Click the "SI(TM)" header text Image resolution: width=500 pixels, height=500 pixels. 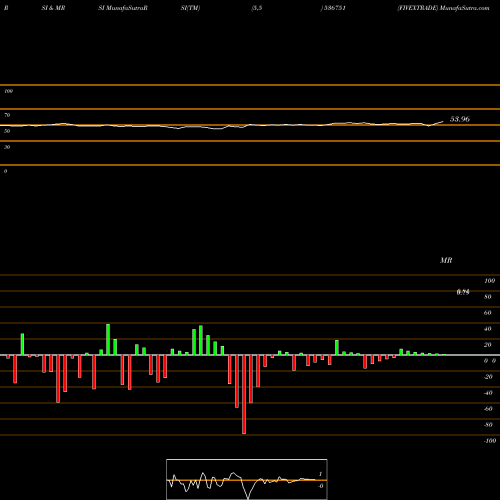tap(190, 8)
